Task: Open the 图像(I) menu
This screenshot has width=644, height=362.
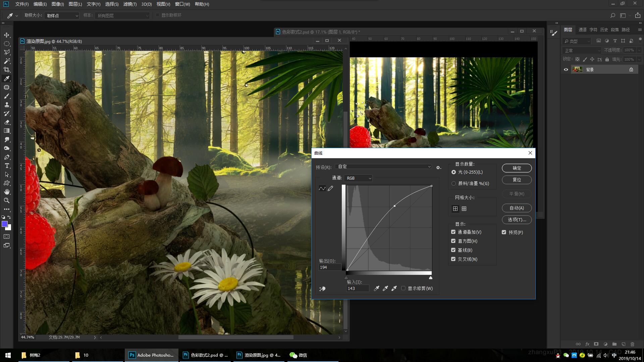Action: tap(58, 4)
